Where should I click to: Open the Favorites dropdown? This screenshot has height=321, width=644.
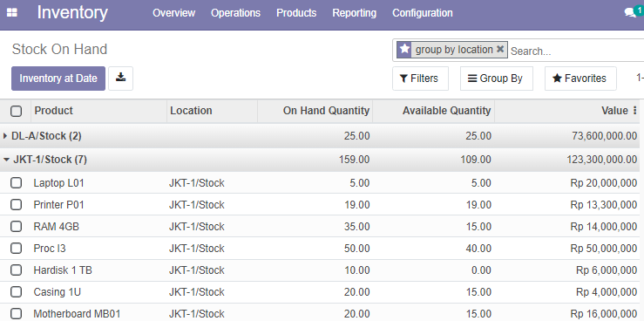[580, 79]
